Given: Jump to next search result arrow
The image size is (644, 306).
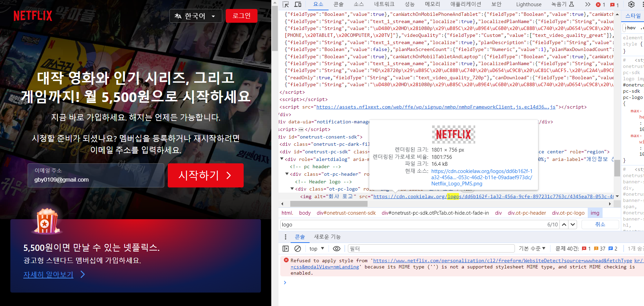Looking at the screenshot, I should 573,224.
